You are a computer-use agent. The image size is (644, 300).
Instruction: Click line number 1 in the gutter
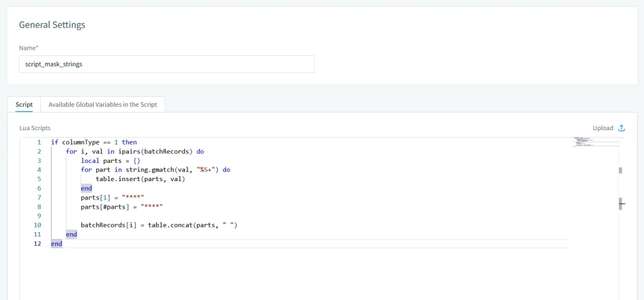tap(38, 142)
